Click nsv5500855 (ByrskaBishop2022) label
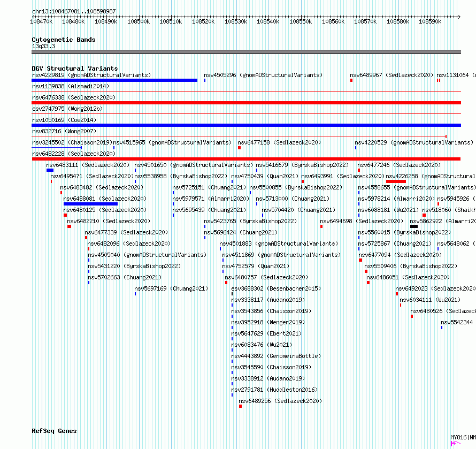Image resolution: width=476 pixels, height=449 pixels. (296, 187)
